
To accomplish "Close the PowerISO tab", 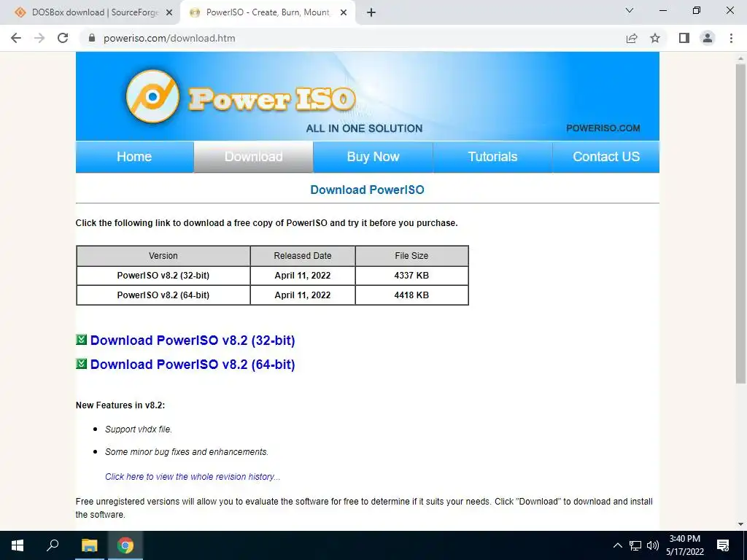I will (x=344, y=13).
